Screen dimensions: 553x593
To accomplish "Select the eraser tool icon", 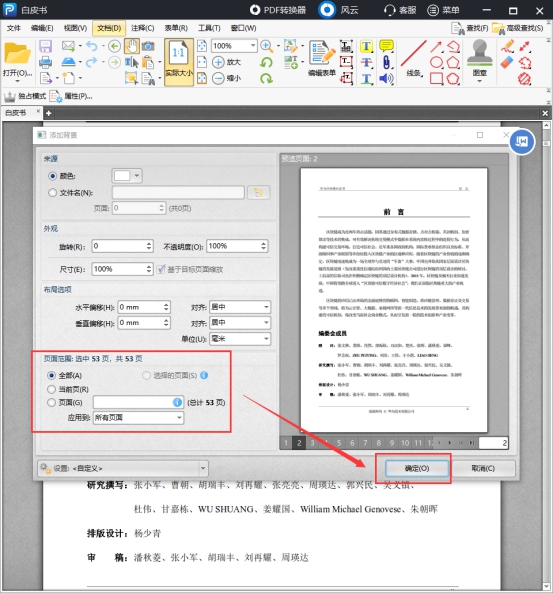I will (x=507, y=62).
